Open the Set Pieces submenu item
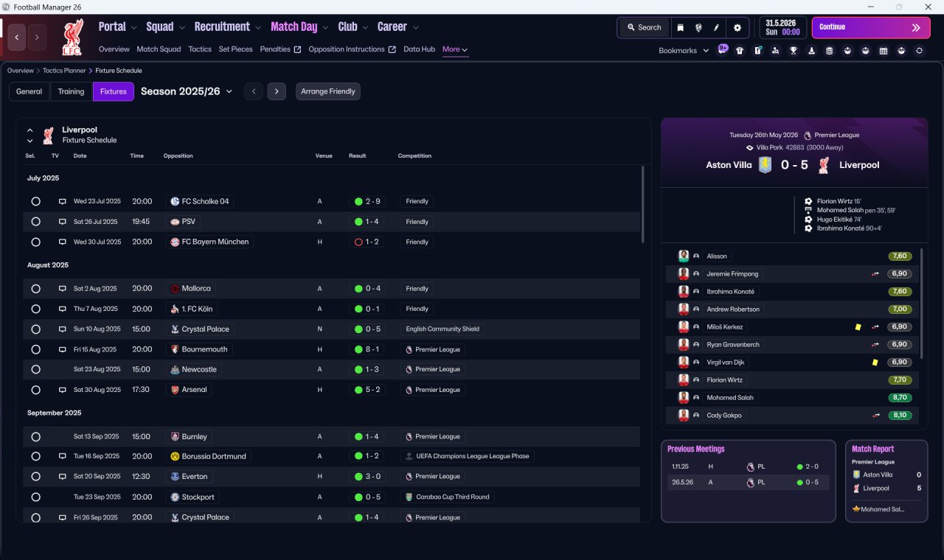The width and height of the screenshot is (944, 560). pos(236,49)
